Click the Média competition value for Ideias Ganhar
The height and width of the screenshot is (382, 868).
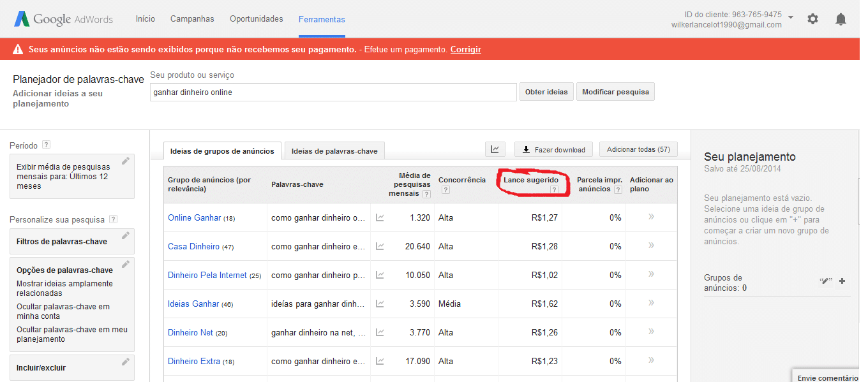point(449,304)
